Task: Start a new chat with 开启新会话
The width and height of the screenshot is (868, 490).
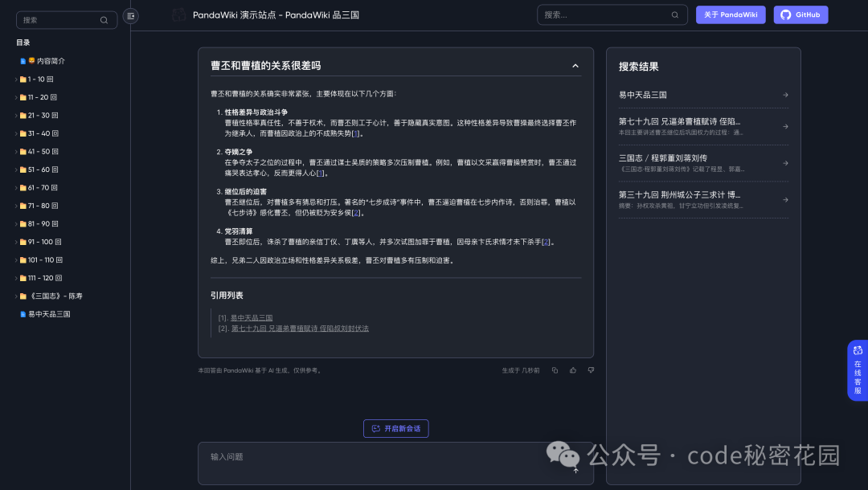Action: pos(395,429)
